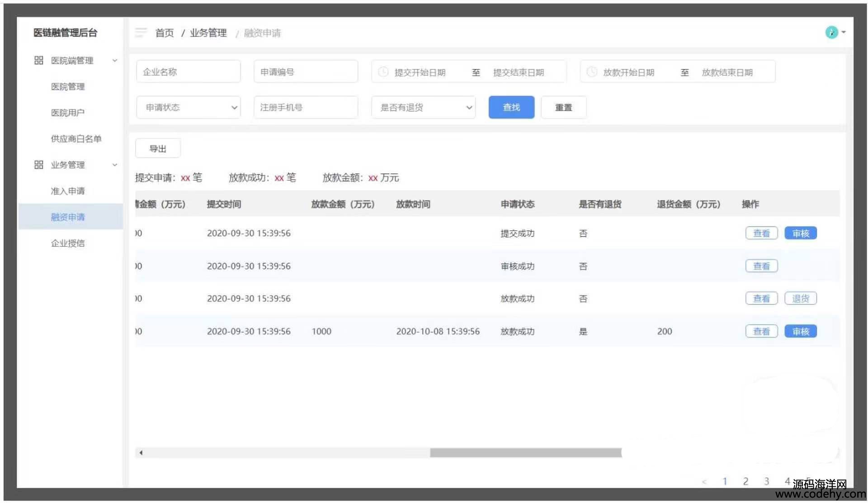
Task: Click the 放款开始日期 date field
Action: coord(628,72)
